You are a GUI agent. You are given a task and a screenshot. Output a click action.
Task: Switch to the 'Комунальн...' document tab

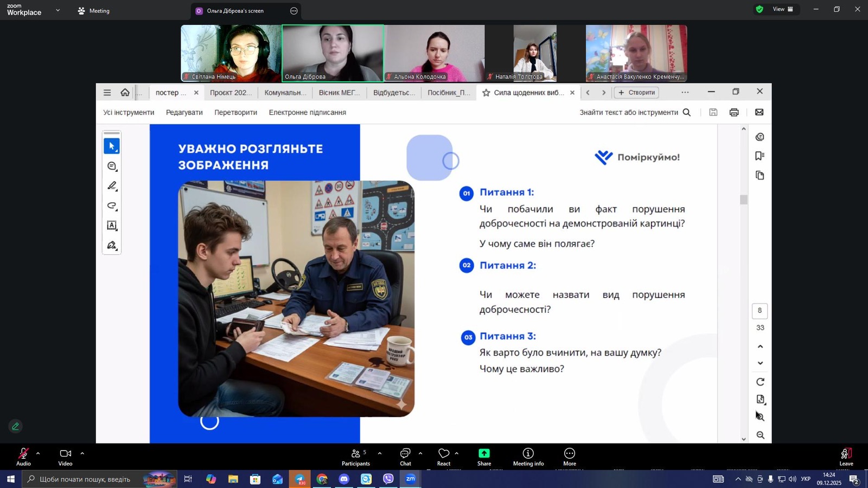tap(285, 93)
